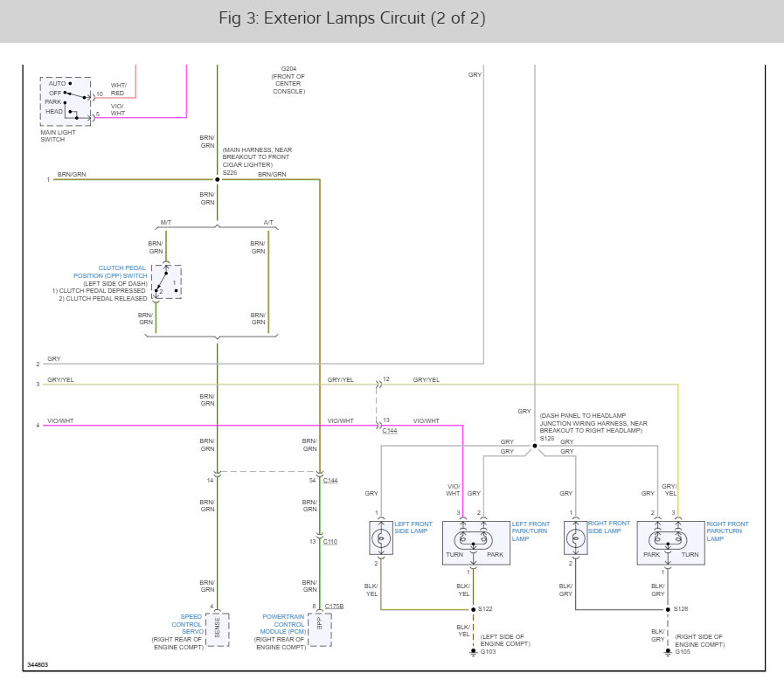This screenshot has width=784, height=694.
Task: Click BRN/GRN wire label at pin 1
Action: pos(72,174)
